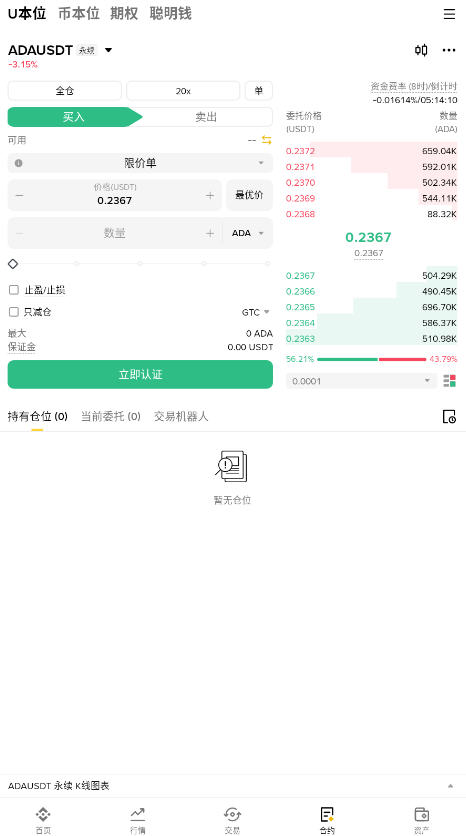Switch to the 币本位 tab
The image size is (466, 836).
click(x=79, y=13)
